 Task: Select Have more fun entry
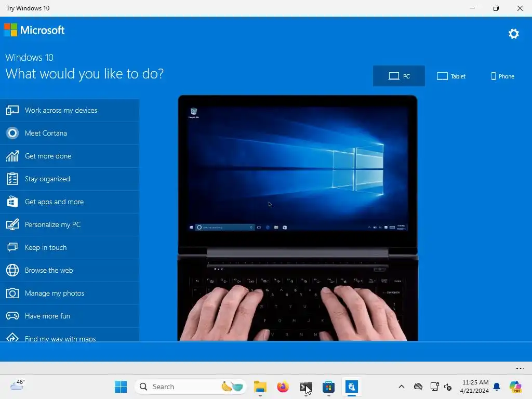(70, 316)
